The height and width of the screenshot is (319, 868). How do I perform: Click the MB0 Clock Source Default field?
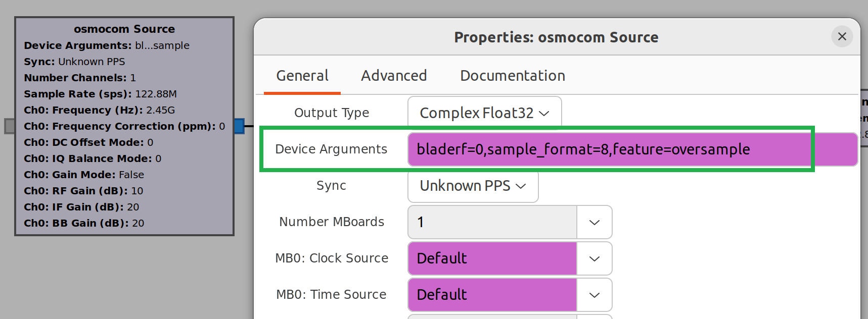tap(492, 258)
